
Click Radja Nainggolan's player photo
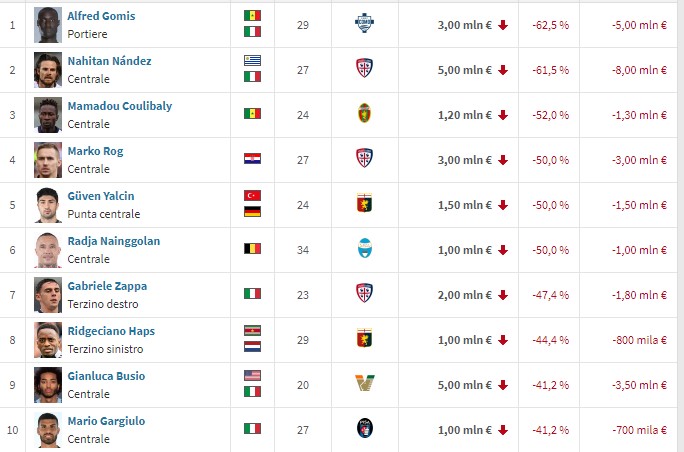[x=47, y=248]
